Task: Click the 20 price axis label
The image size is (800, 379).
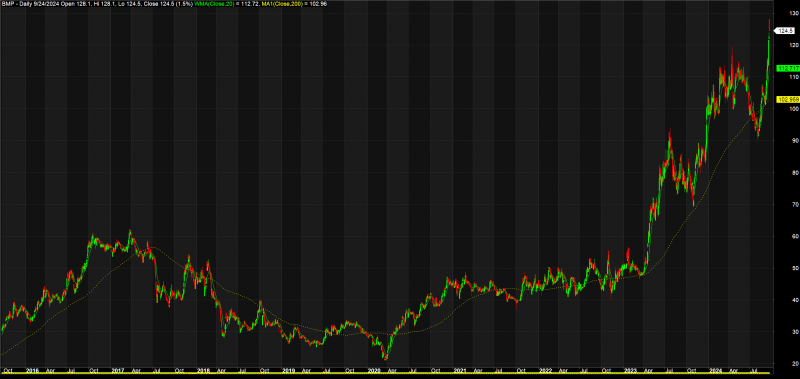Action: pyautogui.click(x=780, y=363)
